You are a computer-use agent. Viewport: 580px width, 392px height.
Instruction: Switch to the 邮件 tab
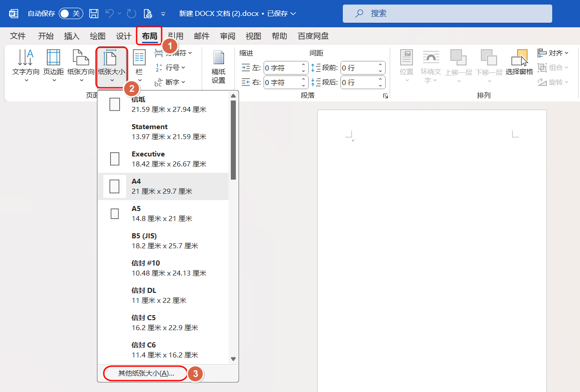coord(202,36)
